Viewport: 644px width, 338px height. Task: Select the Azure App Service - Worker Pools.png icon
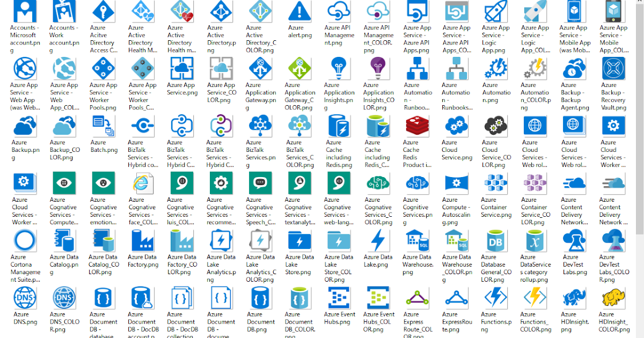[x=103, y=68]
